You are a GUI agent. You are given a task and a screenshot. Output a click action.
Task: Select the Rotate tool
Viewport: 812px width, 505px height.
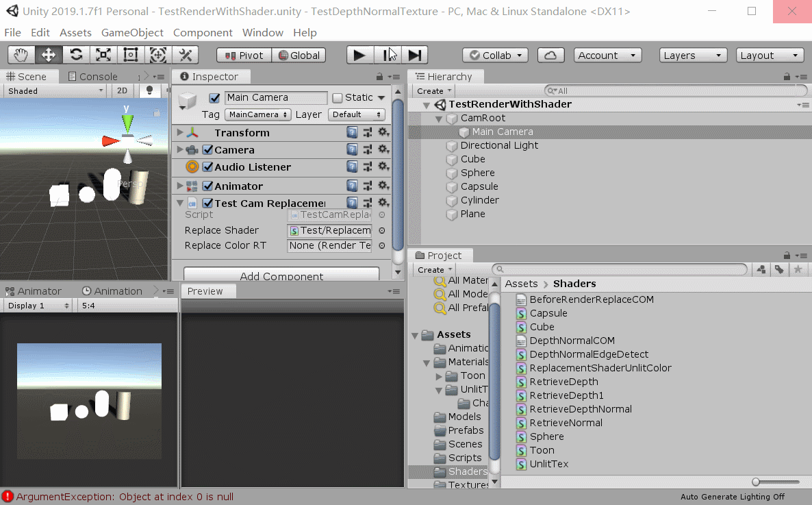(76, 55)
